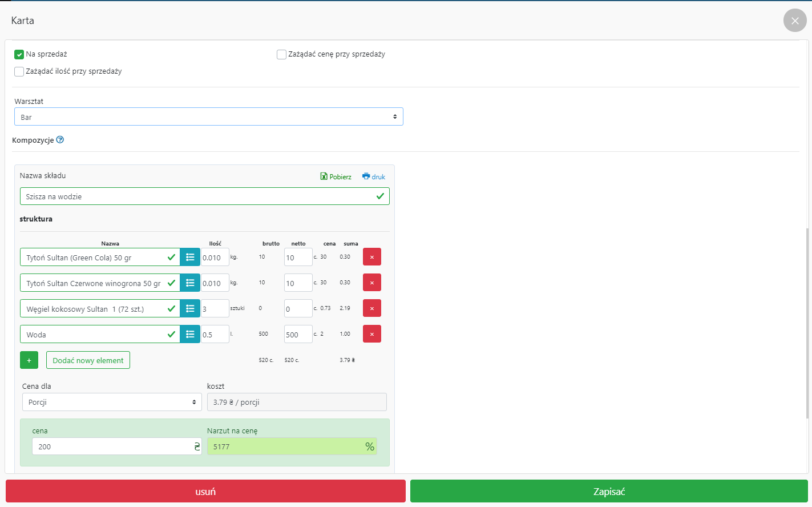Click Dodać nowy element button
812x507 pixels.
click(x=88, y=360)
